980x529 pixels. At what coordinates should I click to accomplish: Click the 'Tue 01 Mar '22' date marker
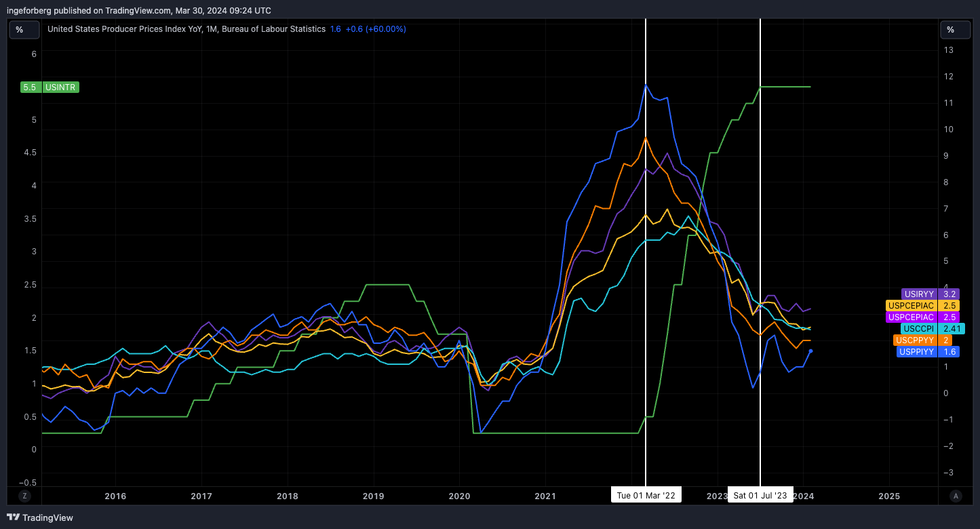[646, 495]
